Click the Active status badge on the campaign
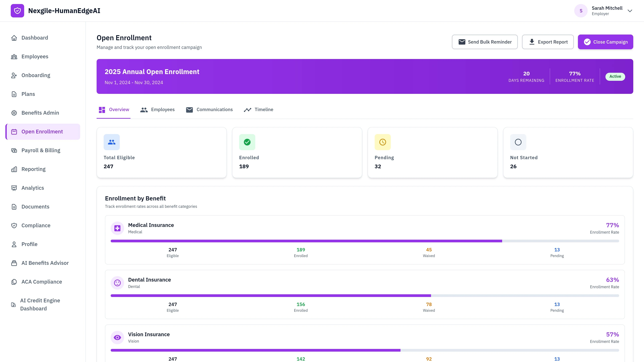 pyautogui.click(x=615, y=76)
